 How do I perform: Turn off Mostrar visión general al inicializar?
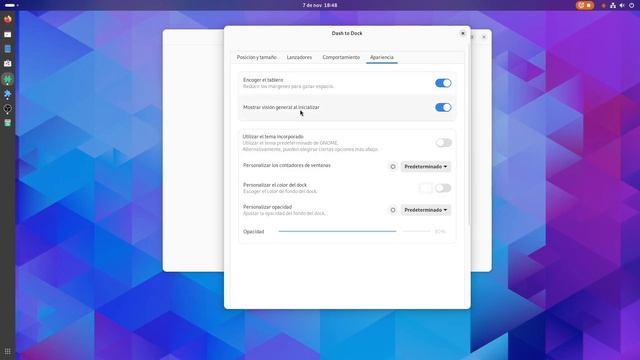[443, 107]
